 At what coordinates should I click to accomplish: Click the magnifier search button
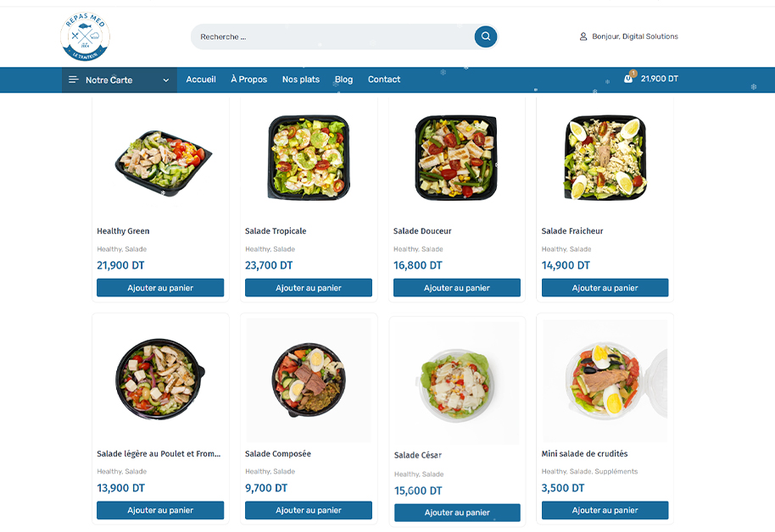point(485,36)
